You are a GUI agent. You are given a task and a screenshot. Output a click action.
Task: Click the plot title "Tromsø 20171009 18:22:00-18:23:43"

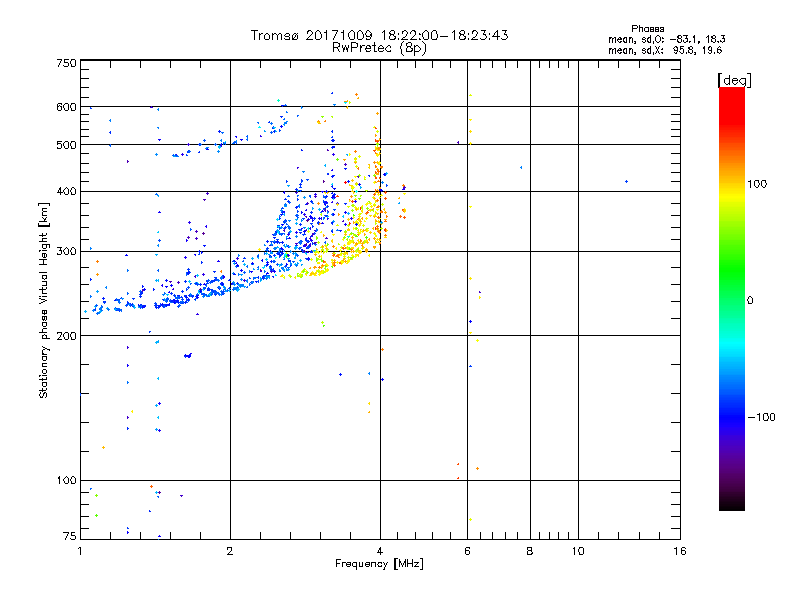pyautogui.click(x=379, y=35)
